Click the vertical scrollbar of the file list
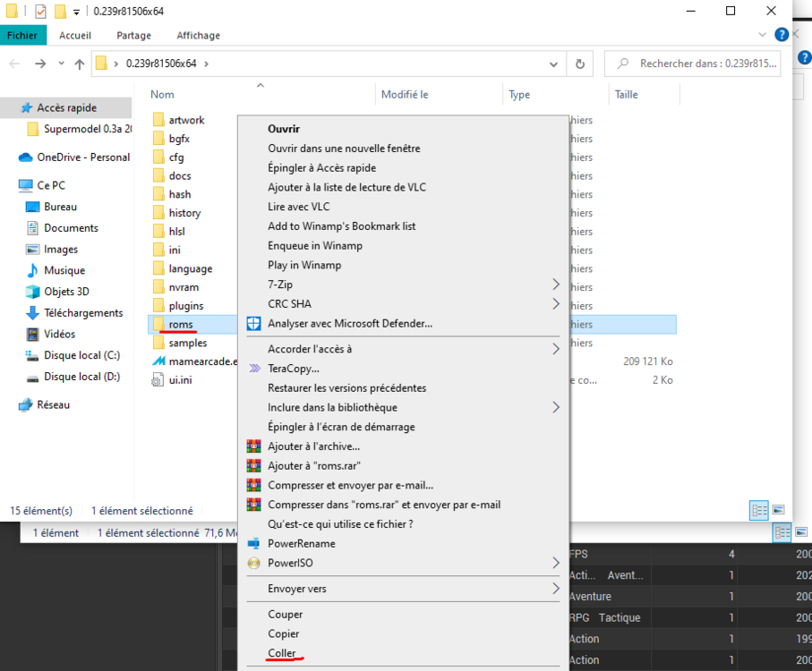The height and width of the screenshot is (671, 812). point(788,268)
